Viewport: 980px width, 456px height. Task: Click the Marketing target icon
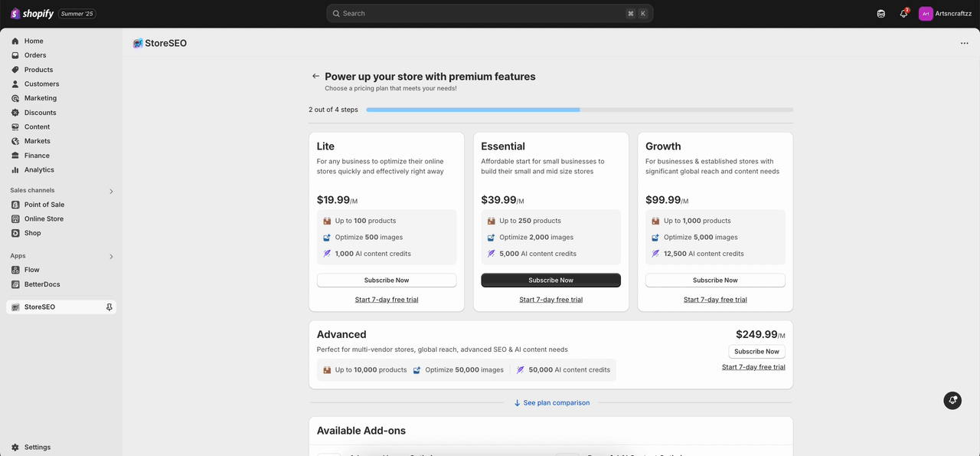coord(15,98)
